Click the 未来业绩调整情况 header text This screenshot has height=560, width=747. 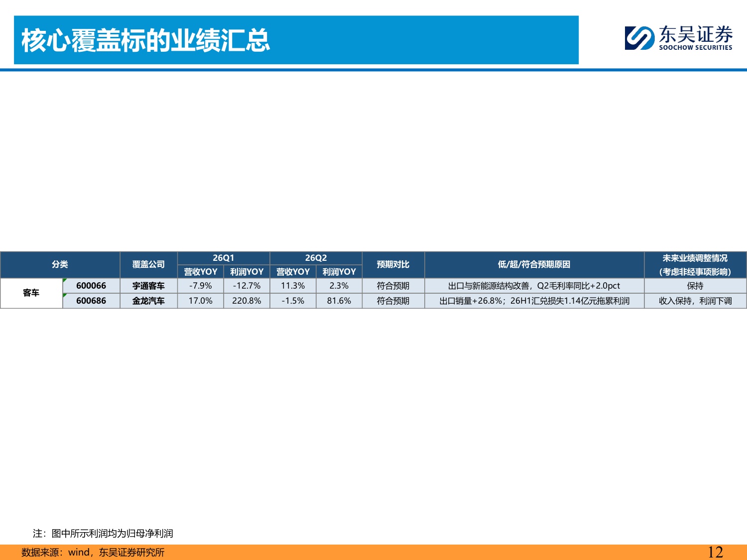click(x=695, y=258)
